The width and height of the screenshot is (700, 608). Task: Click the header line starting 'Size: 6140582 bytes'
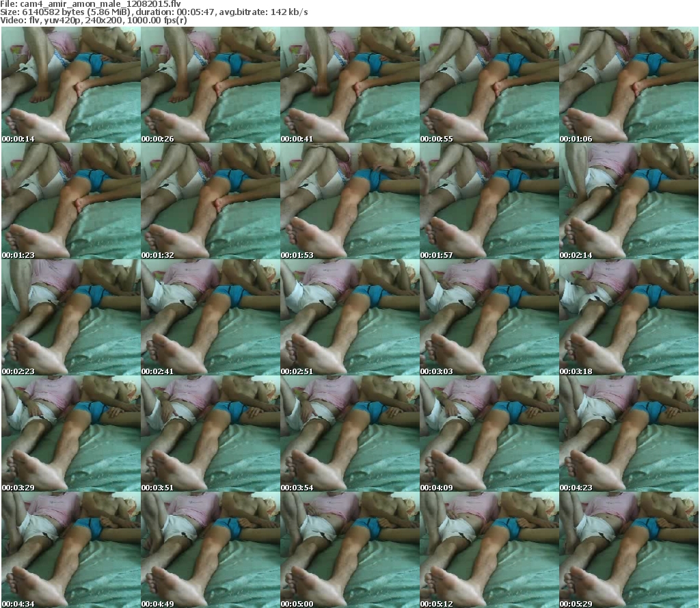154,12
